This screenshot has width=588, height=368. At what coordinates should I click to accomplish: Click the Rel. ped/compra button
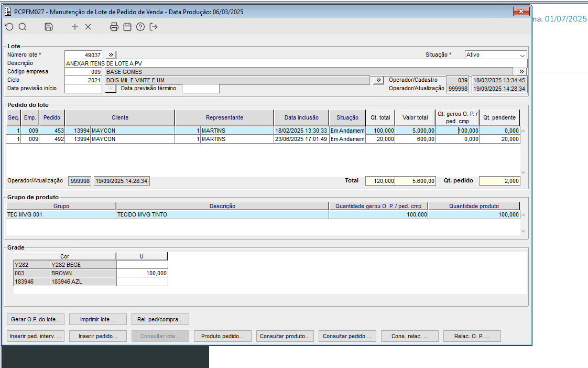(x=160, y=319)
